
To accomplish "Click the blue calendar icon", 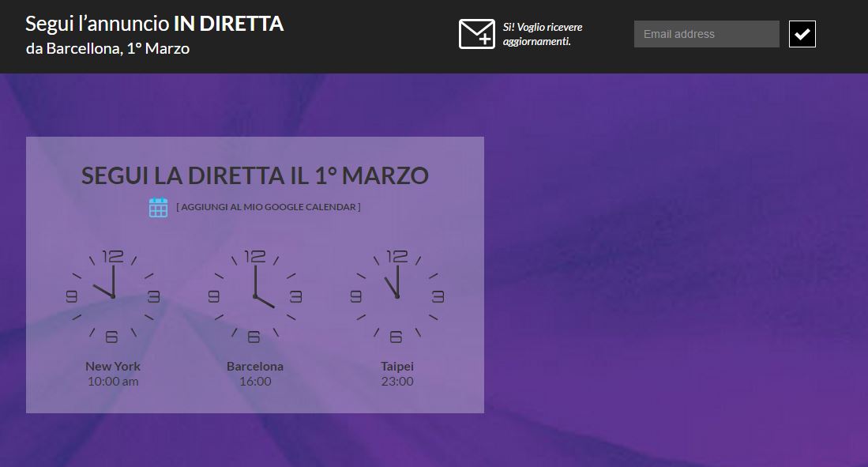I will click(x=158, y=207).
